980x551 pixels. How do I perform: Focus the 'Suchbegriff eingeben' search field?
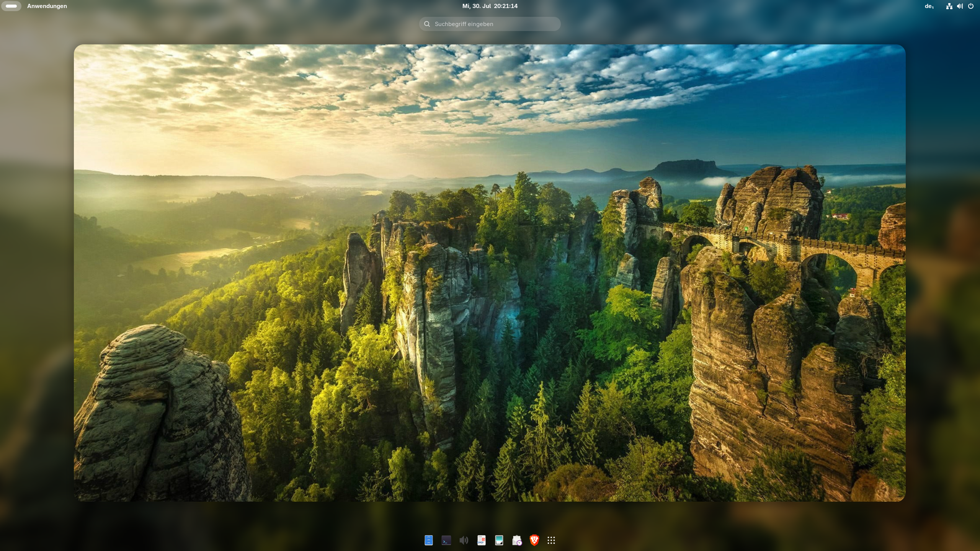(x=494, y=24)
